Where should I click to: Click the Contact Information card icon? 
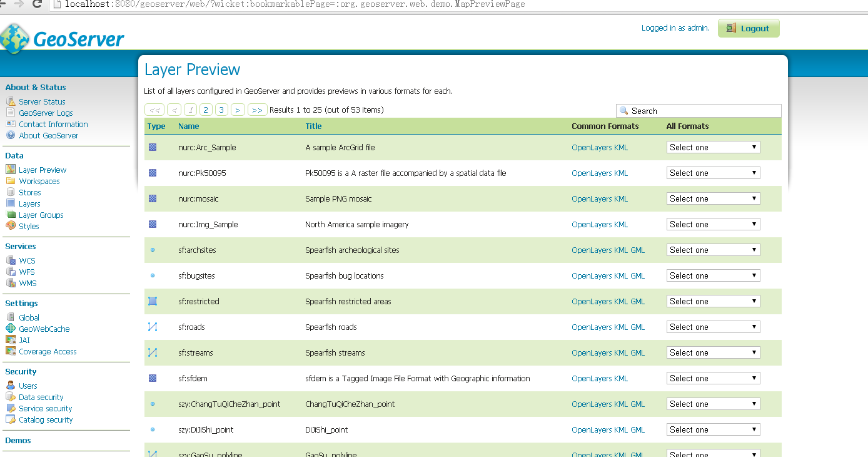click(11, 124)
